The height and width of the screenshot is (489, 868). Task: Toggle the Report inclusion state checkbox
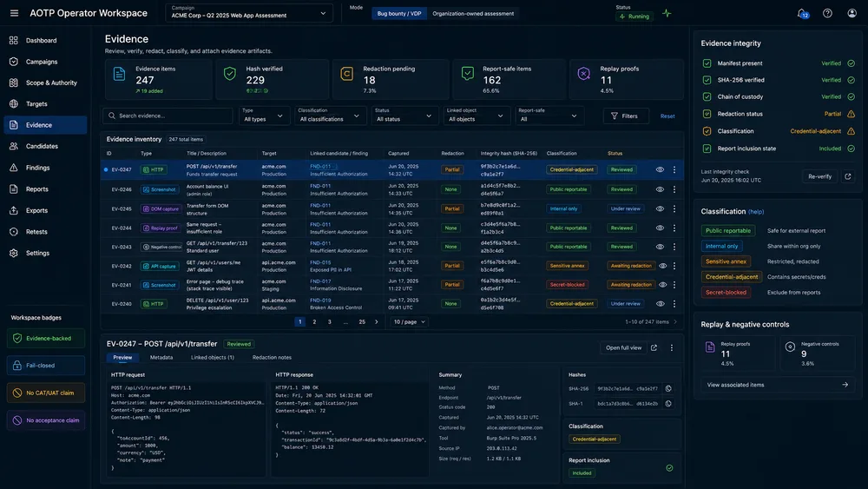tap(707, 149)
